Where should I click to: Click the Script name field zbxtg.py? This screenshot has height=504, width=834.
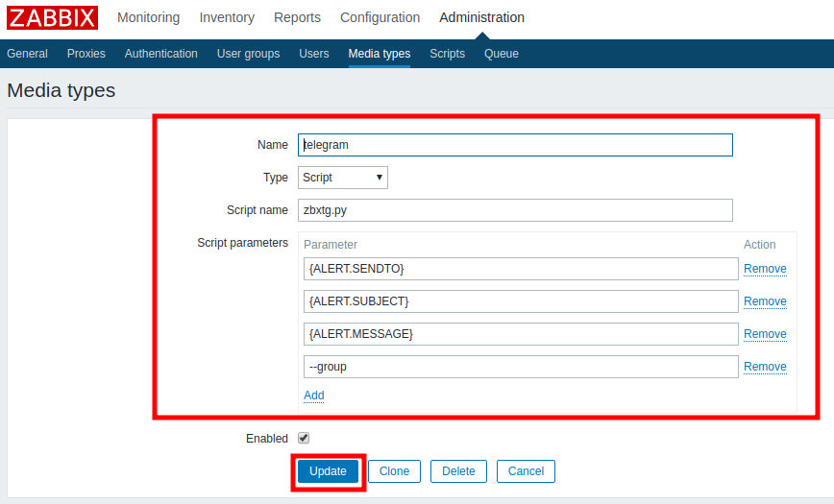(x=515, y=210)
